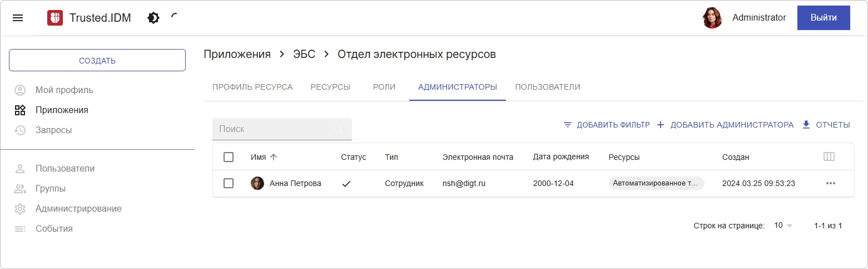The image size is (868, 269).
Task: Open the rows-per-page dropdown
Action: pos(783,226)
